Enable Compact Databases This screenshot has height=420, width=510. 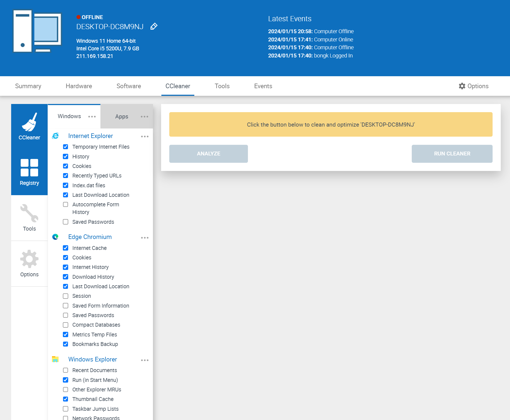(x=66, y=325)
